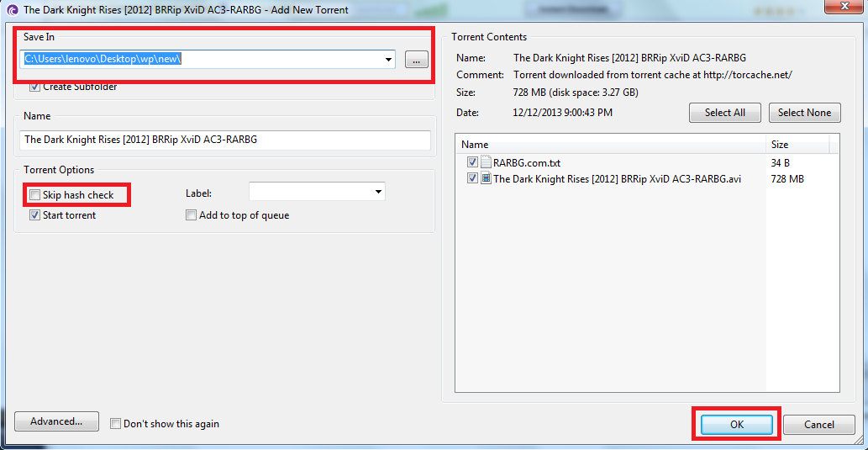Click the Cancel button
Viewport: 868px width, 450px height.
[818, 425]
